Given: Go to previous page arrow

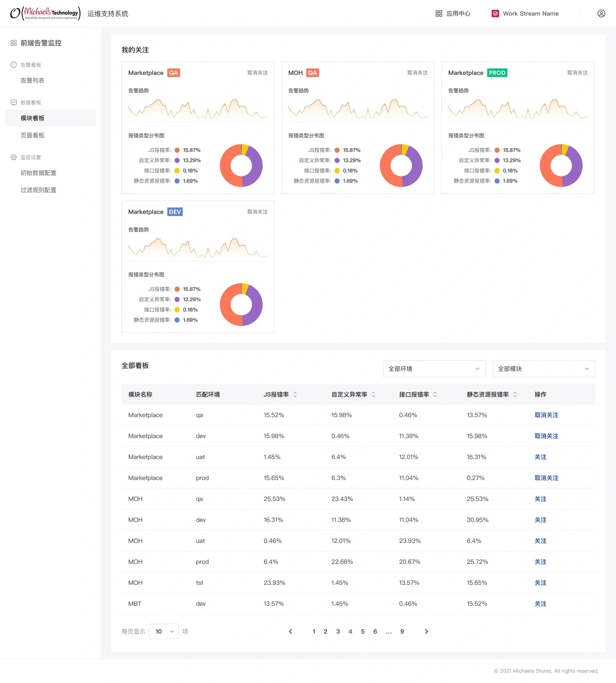Looking at the screenshot, I should (291, 631).
